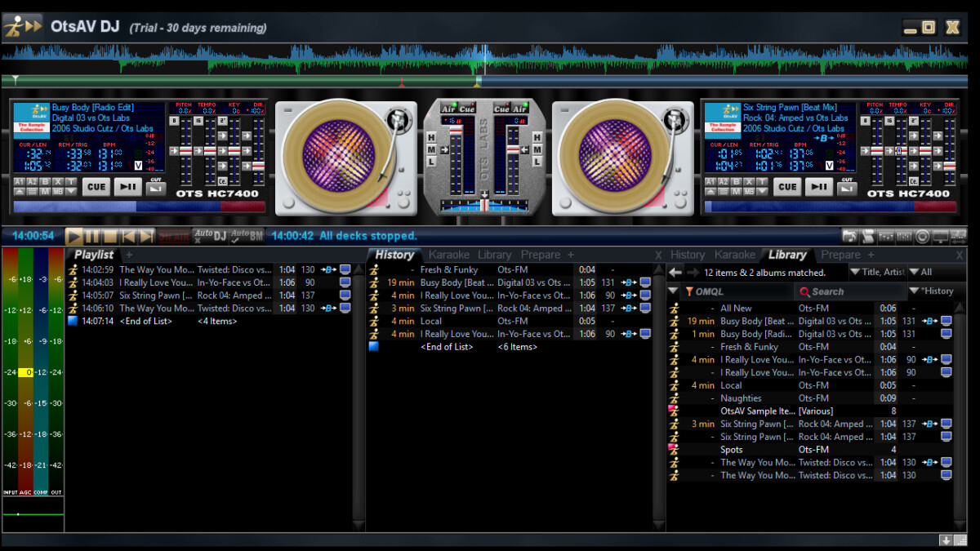Image resolution: width=980 pixels, height=551 pixels.
Task: Open the *History sort dropdown
Action: 931,291
